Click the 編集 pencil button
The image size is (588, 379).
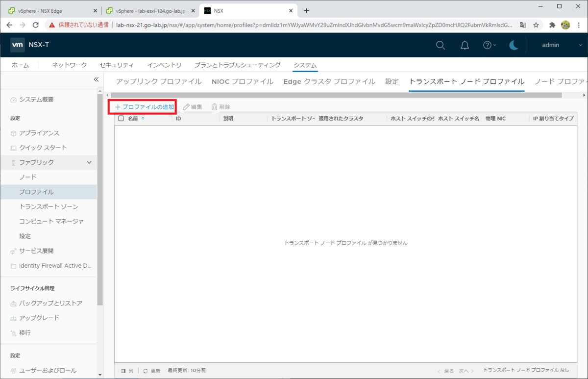click(192, 107)
